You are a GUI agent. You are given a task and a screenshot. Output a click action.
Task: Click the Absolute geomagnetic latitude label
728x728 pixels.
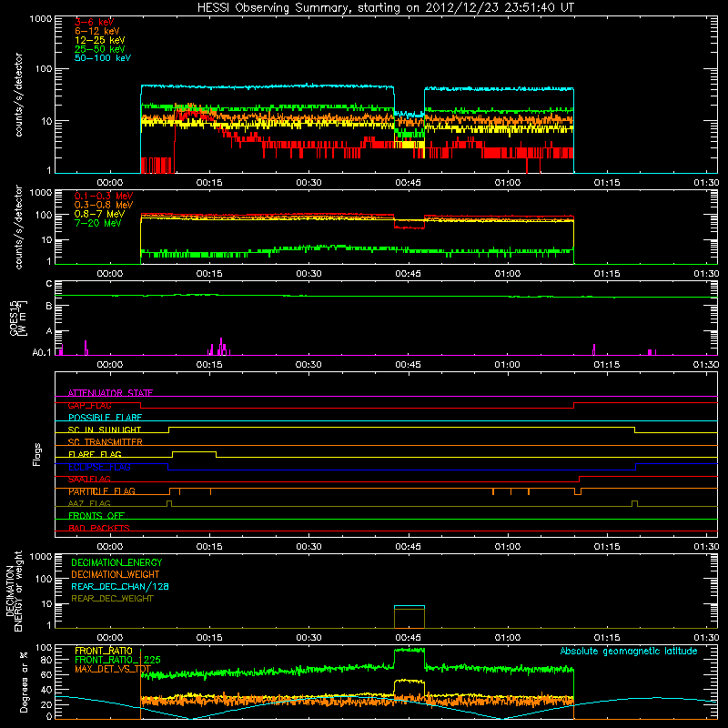[629, 651]
